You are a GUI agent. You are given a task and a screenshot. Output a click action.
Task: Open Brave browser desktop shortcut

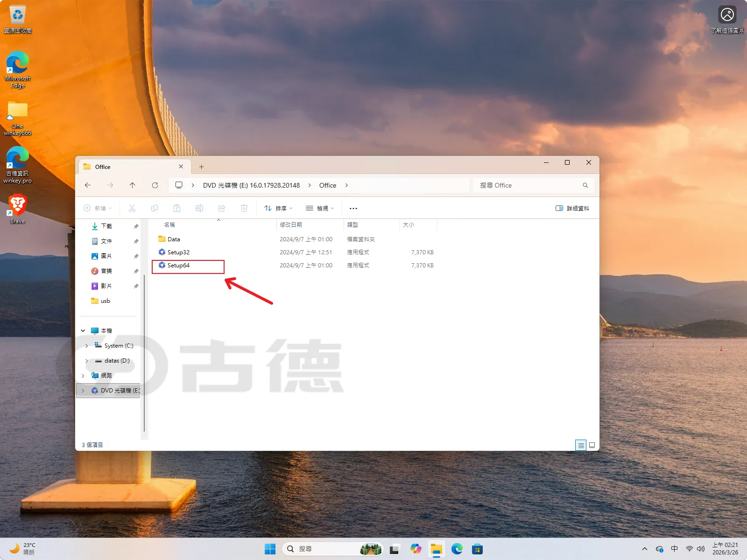tap(18, 209)
